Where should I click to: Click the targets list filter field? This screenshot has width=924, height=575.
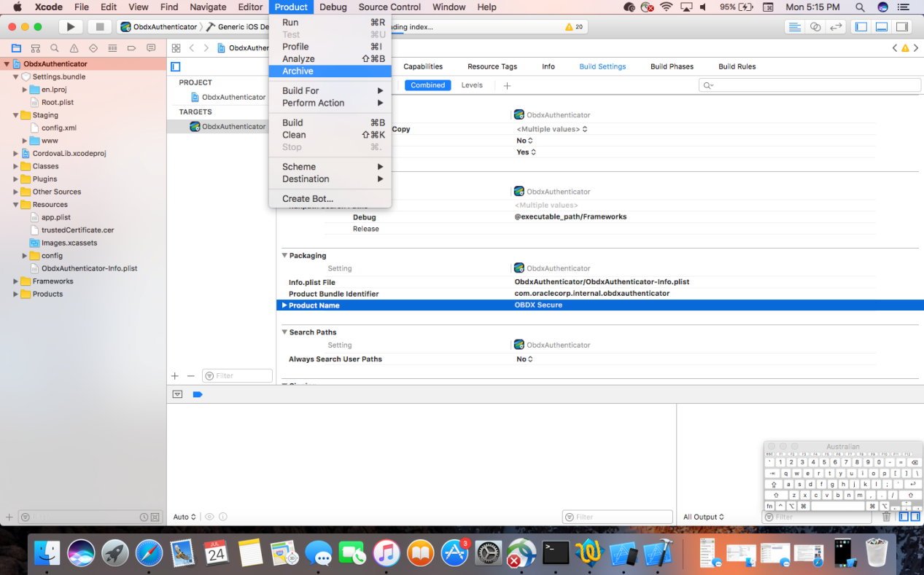pos(237,376)
